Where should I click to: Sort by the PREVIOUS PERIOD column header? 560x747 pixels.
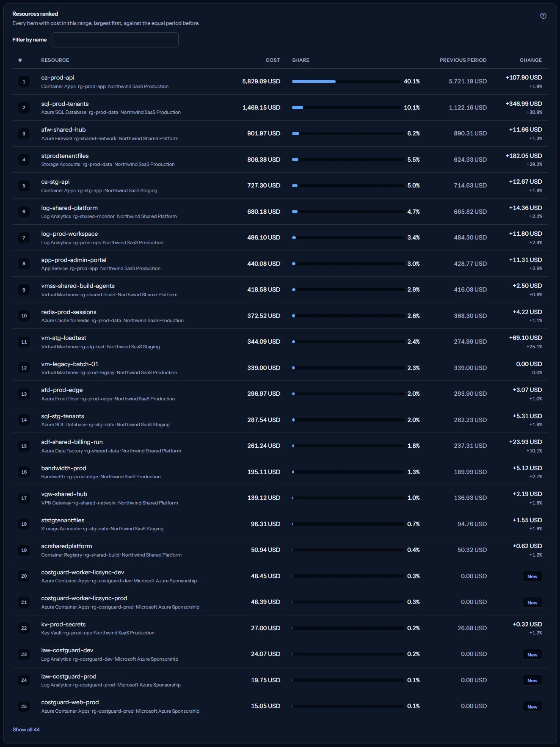click(463, 60)
